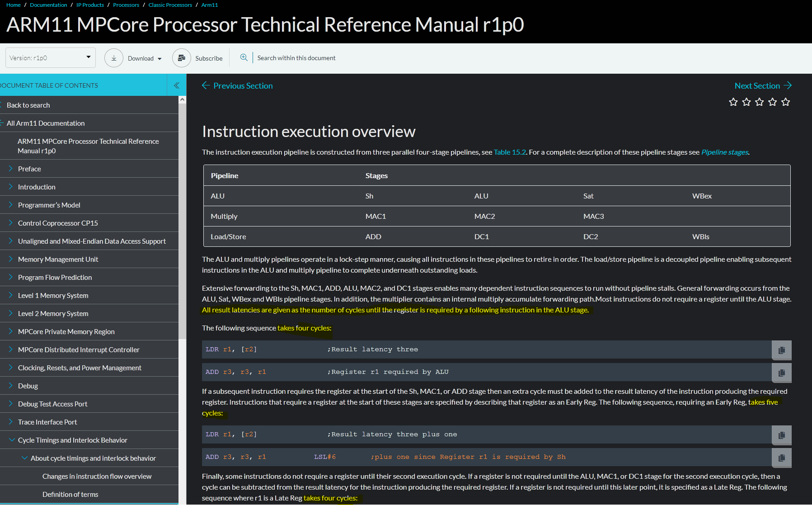The width and height of the screenshot is (812, 505).
Task: Open All Arm11 Documentation
Action: [46, 123]
